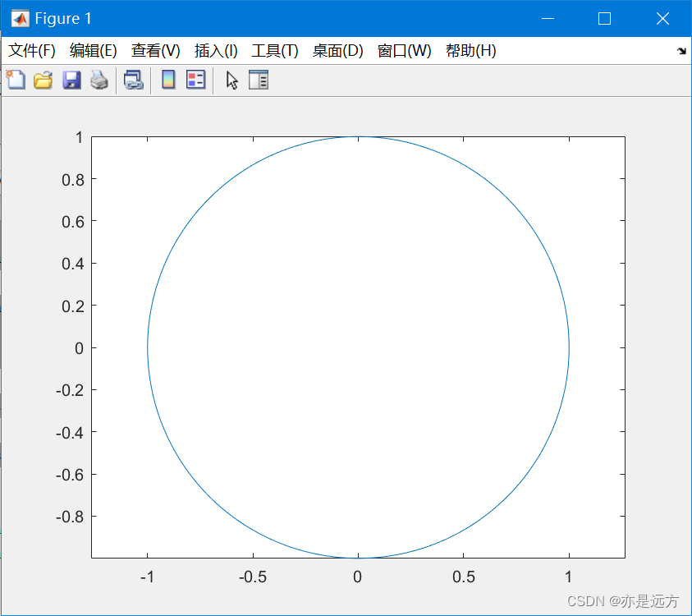Click the y-axis tick label -0.2

point(70,390)
